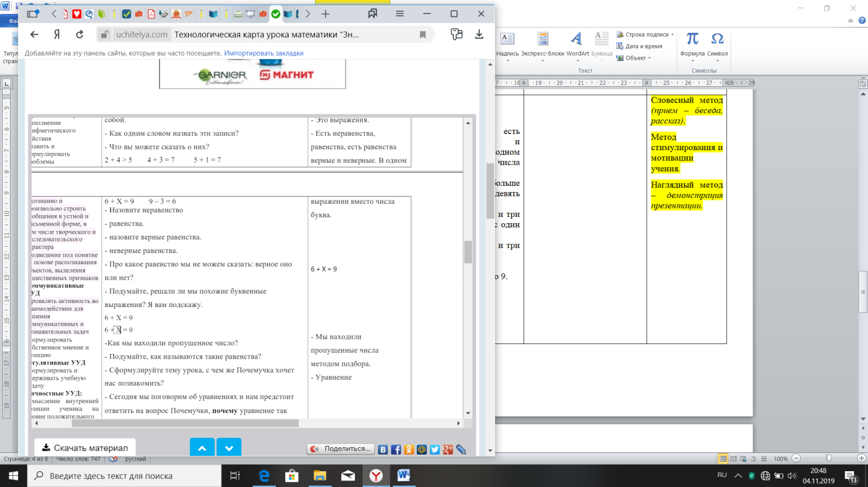Click the Windows taskbar search box
868x487 pixels.
[124, 476]
